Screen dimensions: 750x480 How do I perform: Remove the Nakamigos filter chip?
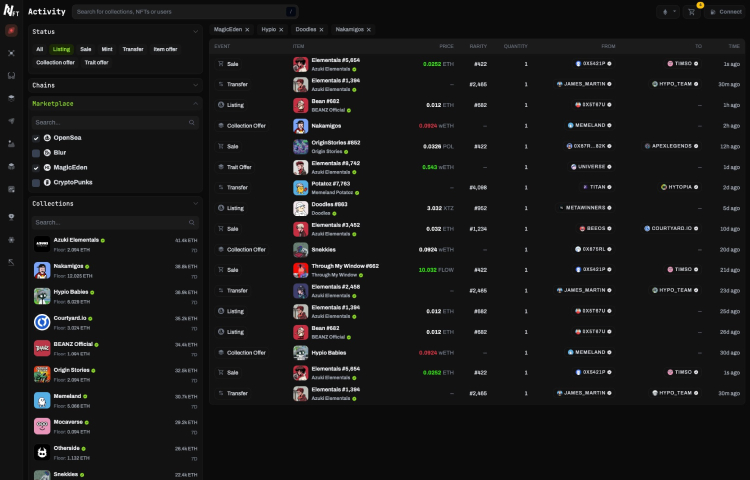[x=369, y=30]
